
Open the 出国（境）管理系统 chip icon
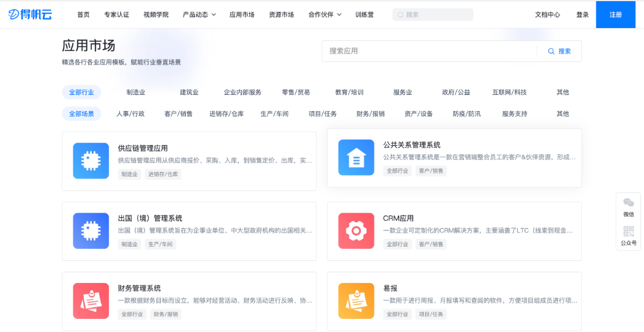point(91,231)
